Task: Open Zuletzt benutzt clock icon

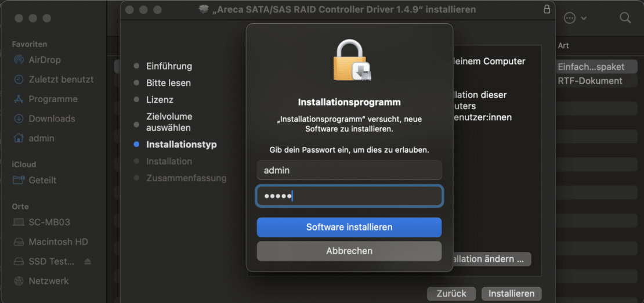Action: pyautogui.click(x=19, y=80)
